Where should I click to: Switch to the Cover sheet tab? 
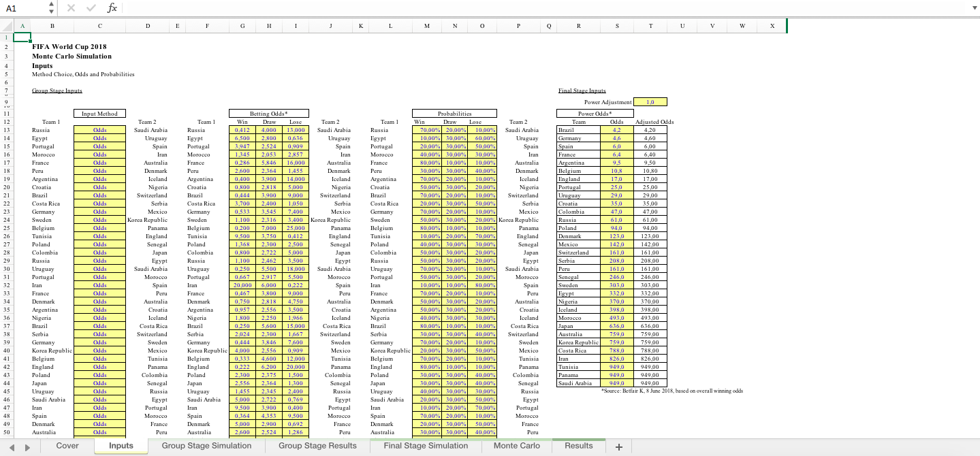[x=67, y=446]
